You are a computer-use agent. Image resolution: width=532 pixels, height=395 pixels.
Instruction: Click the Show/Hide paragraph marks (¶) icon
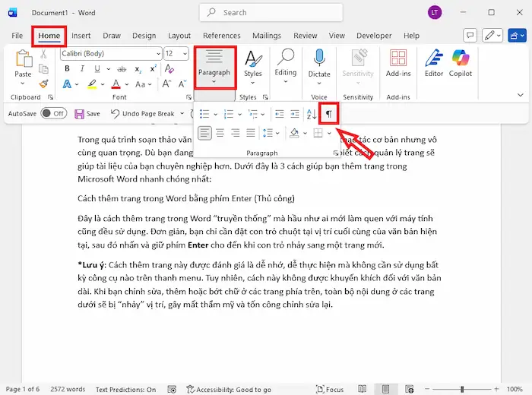tap(329, 114)
